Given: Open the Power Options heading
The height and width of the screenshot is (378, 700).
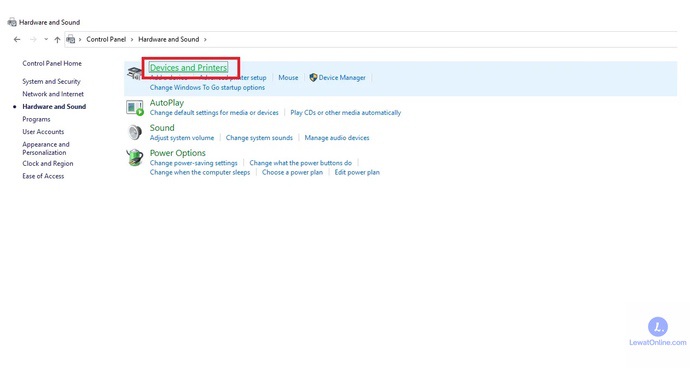Looking at the screenshot, I should (x=177, y=153).
